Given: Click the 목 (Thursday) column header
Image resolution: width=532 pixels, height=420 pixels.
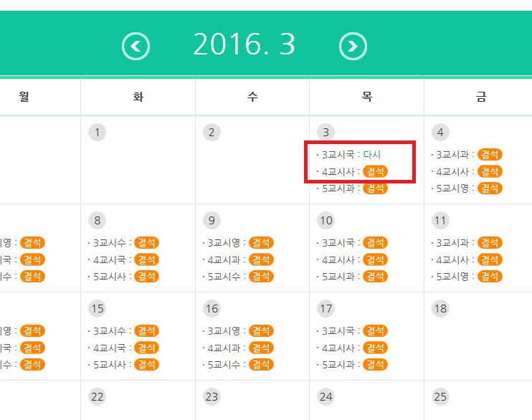Looking at the screenshot, I should point(366,97).
